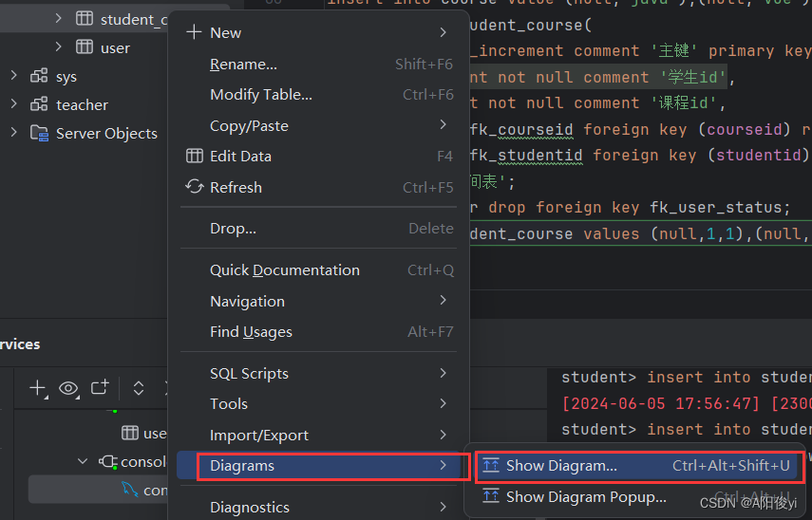812x520 pixels.
Task: Collapse the console node in Services
Action: point(83,461)
